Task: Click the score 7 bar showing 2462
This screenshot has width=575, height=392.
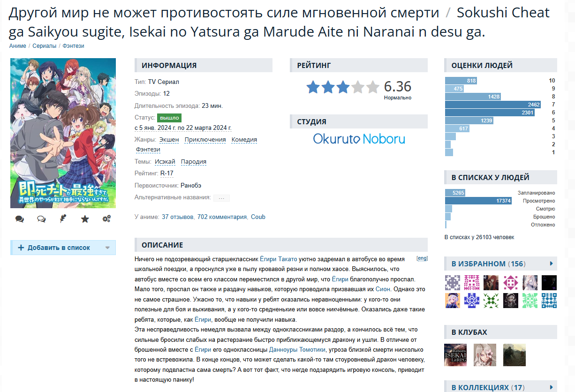Action: (x=493, y=105)
